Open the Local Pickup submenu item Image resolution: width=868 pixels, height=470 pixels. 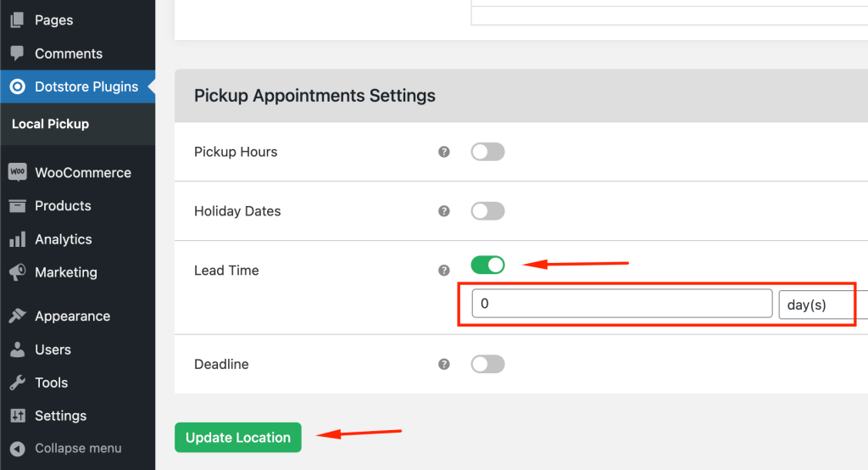tap(50, 124)
